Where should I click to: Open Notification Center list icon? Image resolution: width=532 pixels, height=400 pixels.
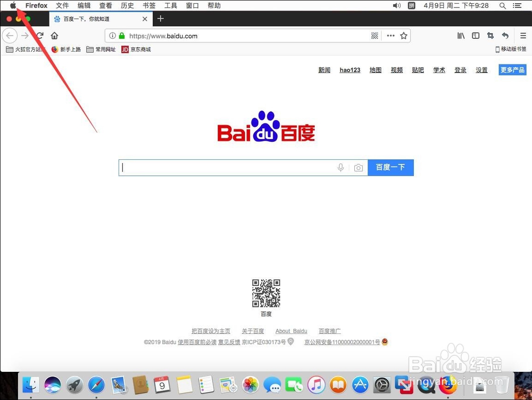pyautogui.click(x=517, y=6)
